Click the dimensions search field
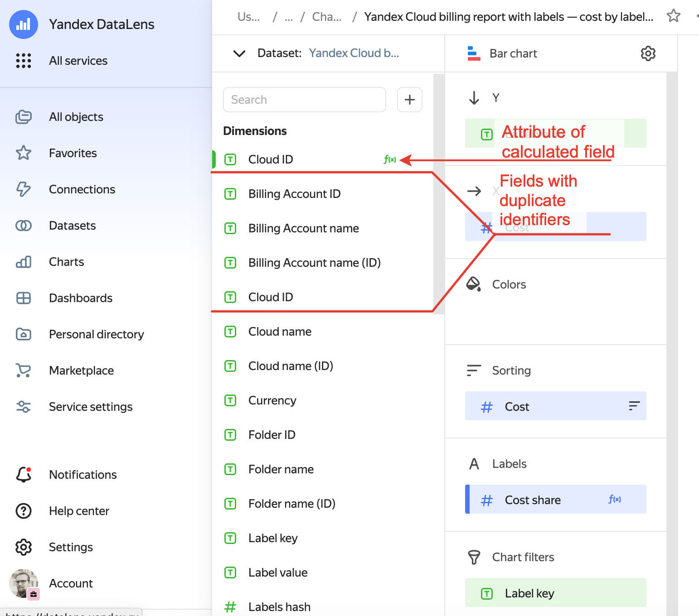 pos(304,100)
